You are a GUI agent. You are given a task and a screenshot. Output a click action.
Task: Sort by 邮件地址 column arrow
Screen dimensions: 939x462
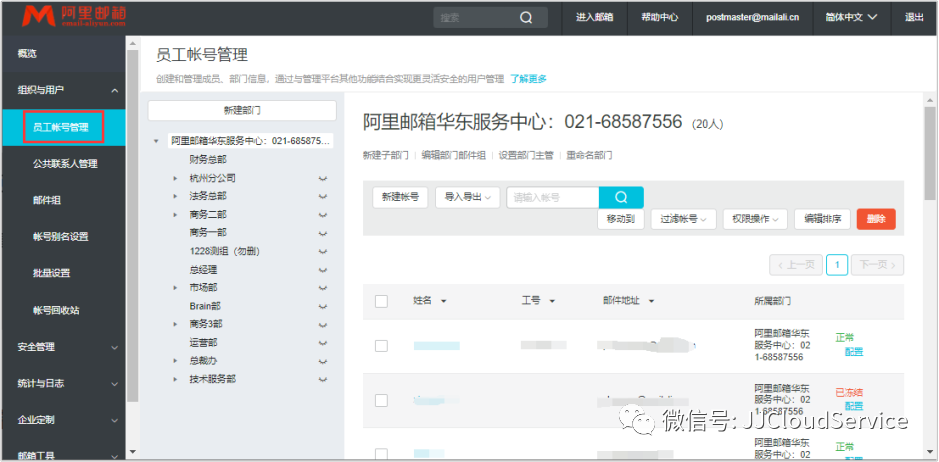click(x=651, y=301)
